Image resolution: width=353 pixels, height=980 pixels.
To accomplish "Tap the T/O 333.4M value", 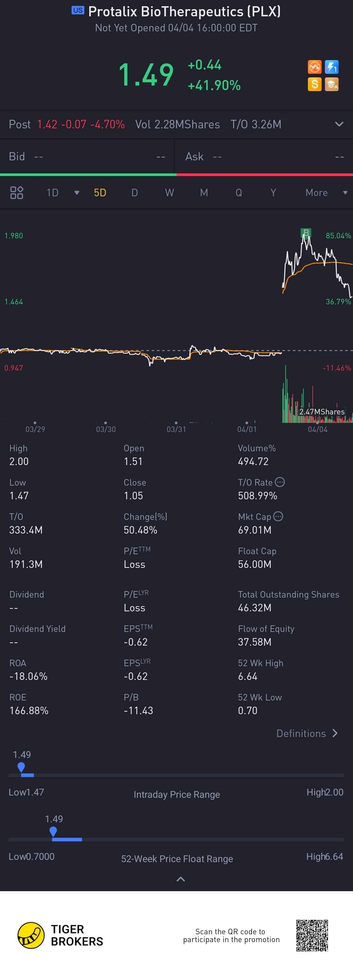I will (26, 530).
